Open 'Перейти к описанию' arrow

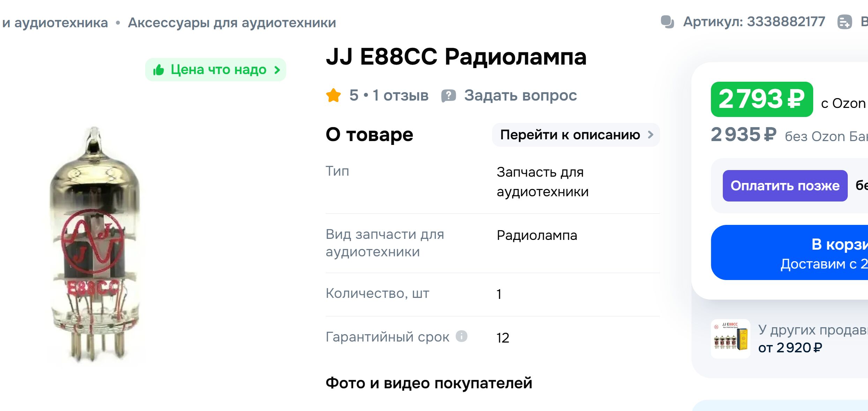click(x=651, y=135)
